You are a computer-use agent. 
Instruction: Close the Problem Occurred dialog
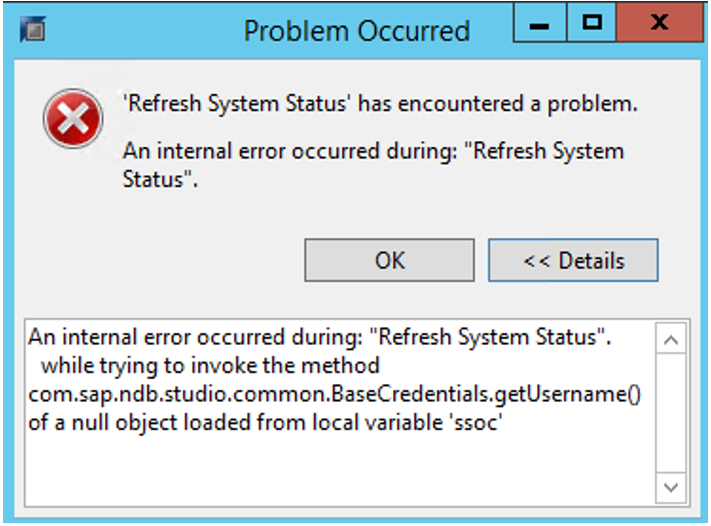click(660, 23)
